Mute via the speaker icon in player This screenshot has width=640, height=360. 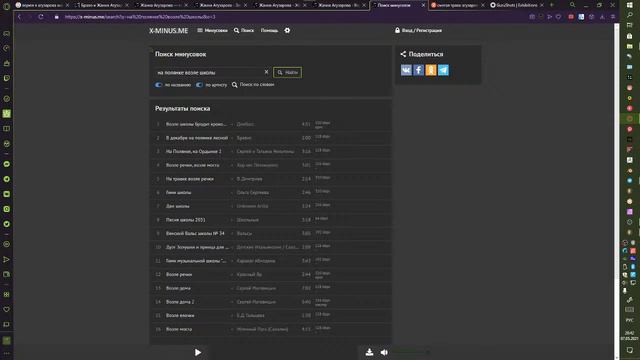click(384, 352)
